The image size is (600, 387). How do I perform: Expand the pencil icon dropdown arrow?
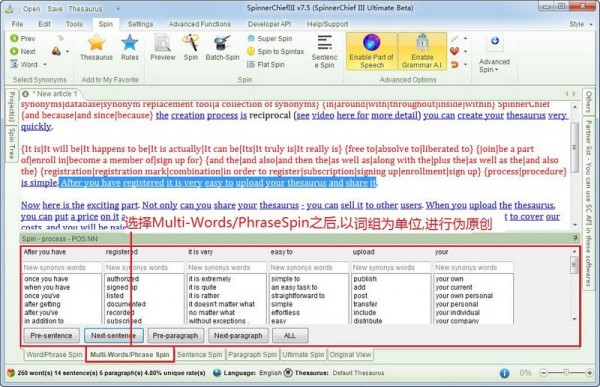(x=465, y=39)
